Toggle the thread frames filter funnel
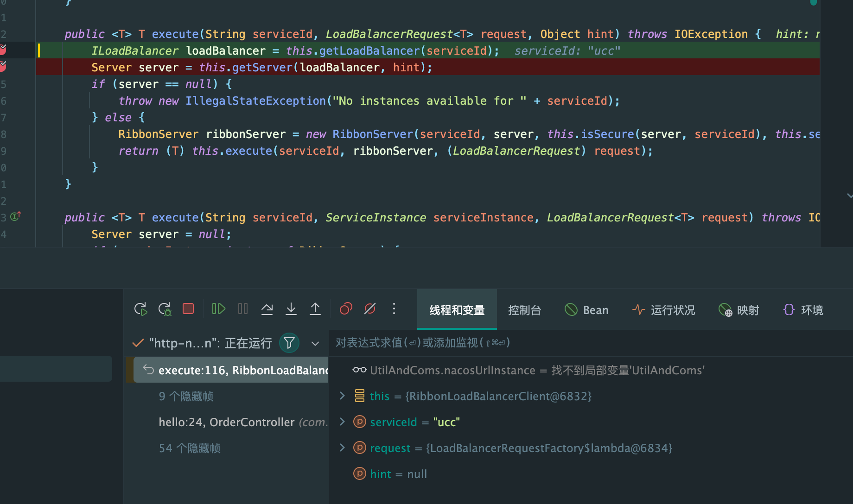853x504 pixels. 289,343
